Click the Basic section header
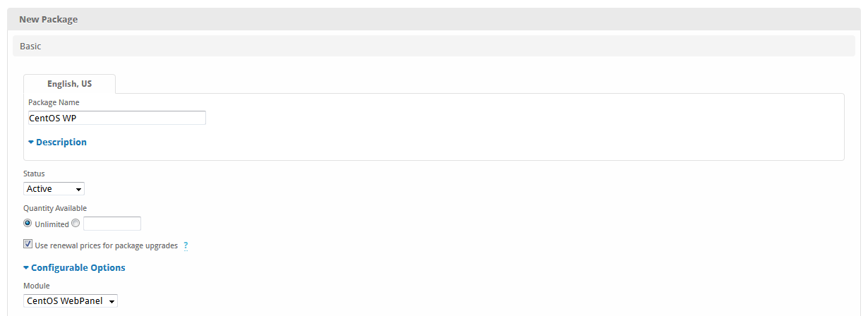 click(30, 47)
